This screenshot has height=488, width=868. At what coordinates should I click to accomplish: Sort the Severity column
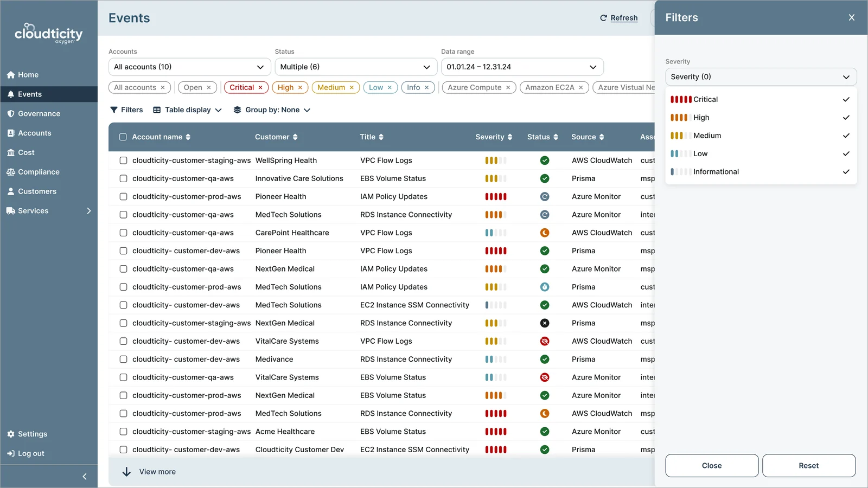click(x=509, y=137)
